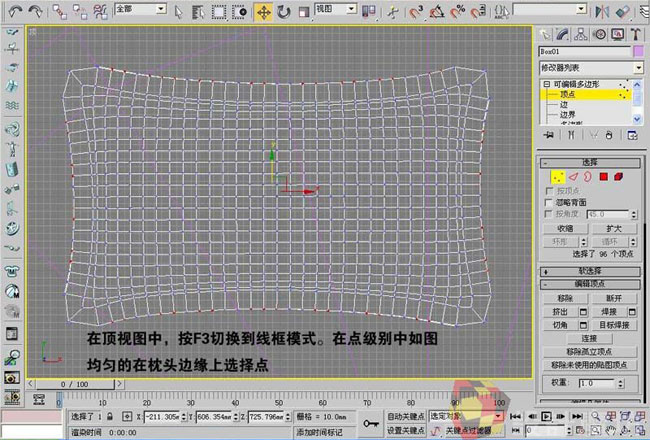The width and height of the screenshot is (650, 440).
Task: Click the Redo arrow icon
Action: (x=36, y=11)
